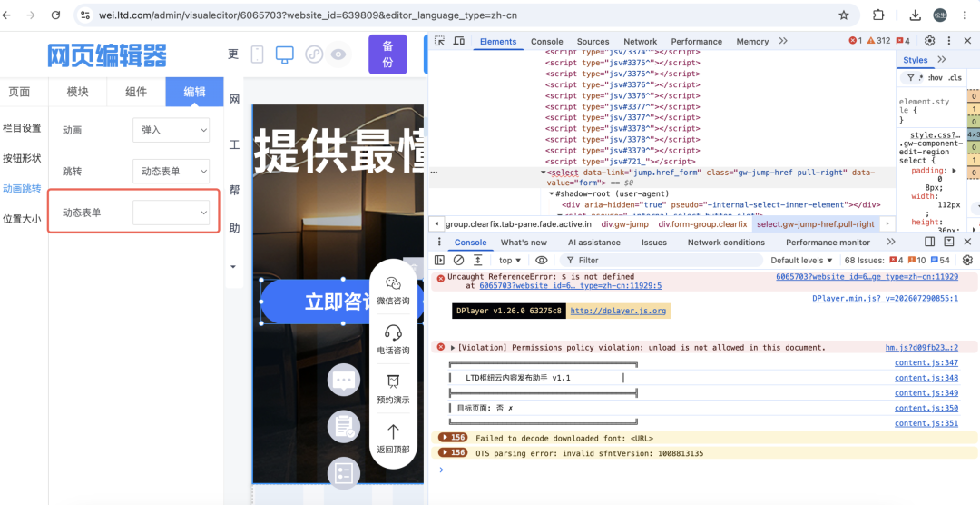Expand more Styles sidebar tabs chevron
Image resolution: width=980 pixels, height=505 pixels.
tap(942, 59)
